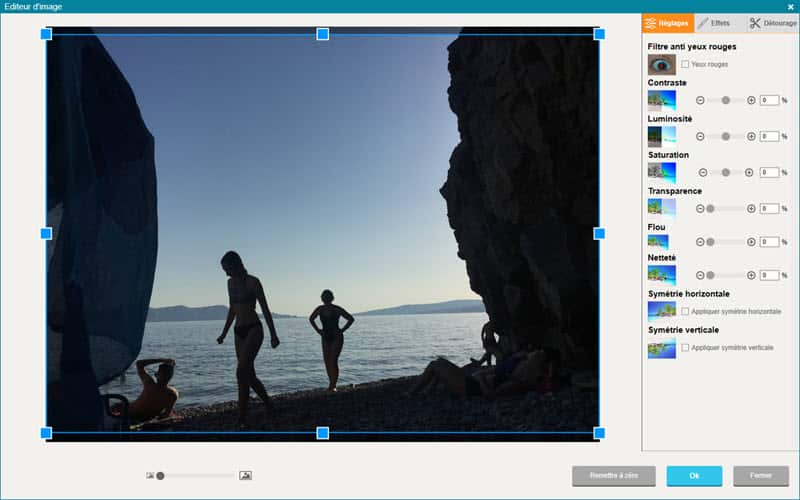Decrease Luminosité with the minus icon
The image size is (800, 500).
700,136
